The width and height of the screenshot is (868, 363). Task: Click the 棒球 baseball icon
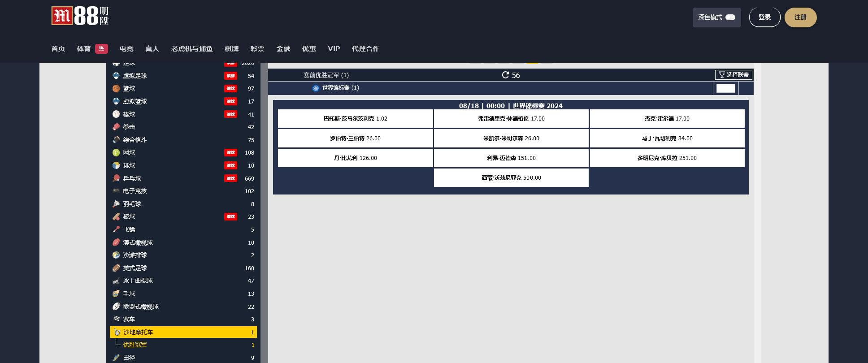[116, 114]
